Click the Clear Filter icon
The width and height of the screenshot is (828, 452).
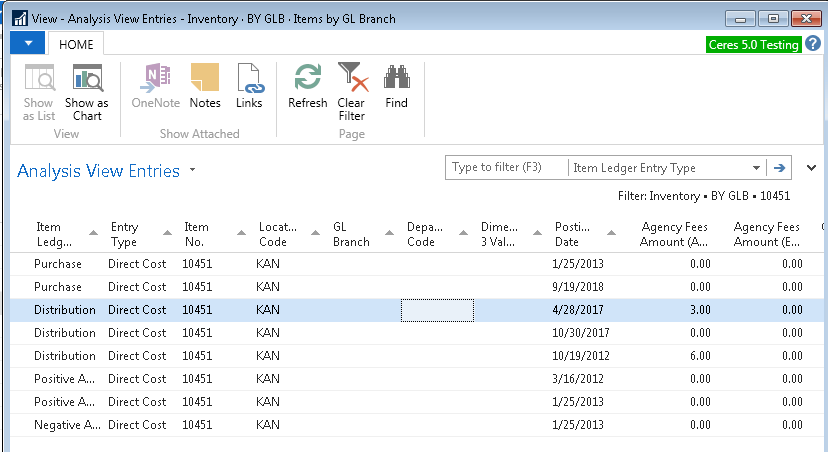[352, 79]
